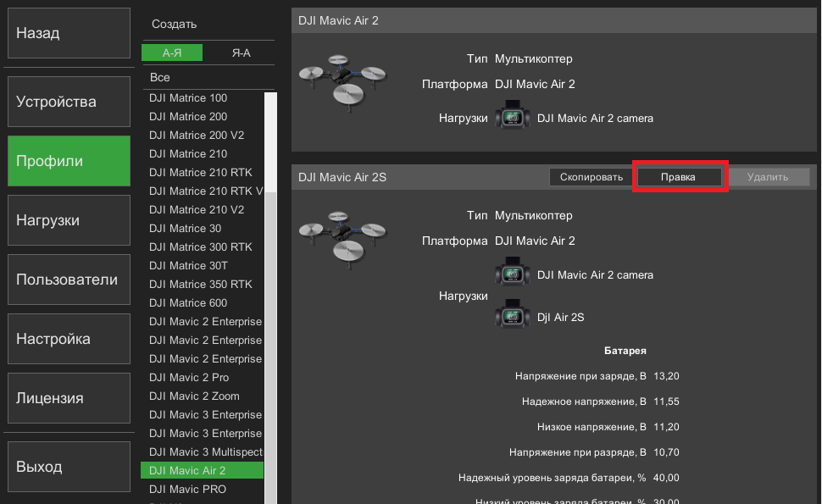Sort profiles ascending with А-Я

(x=172, y=53)
